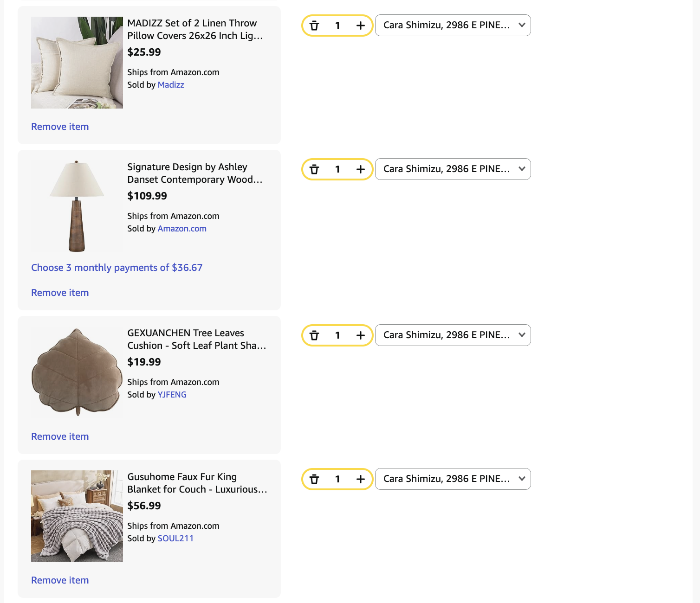The width and height of the screenshot is (700, 603).
Task: Open seller SOUL211 link
Action: (175, 539)
